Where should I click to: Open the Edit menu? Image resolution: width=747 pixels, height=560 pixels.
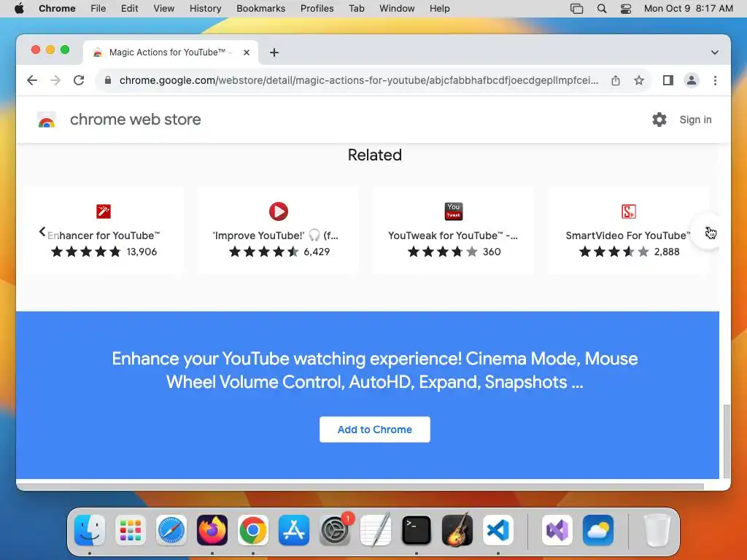click(130, 9)
